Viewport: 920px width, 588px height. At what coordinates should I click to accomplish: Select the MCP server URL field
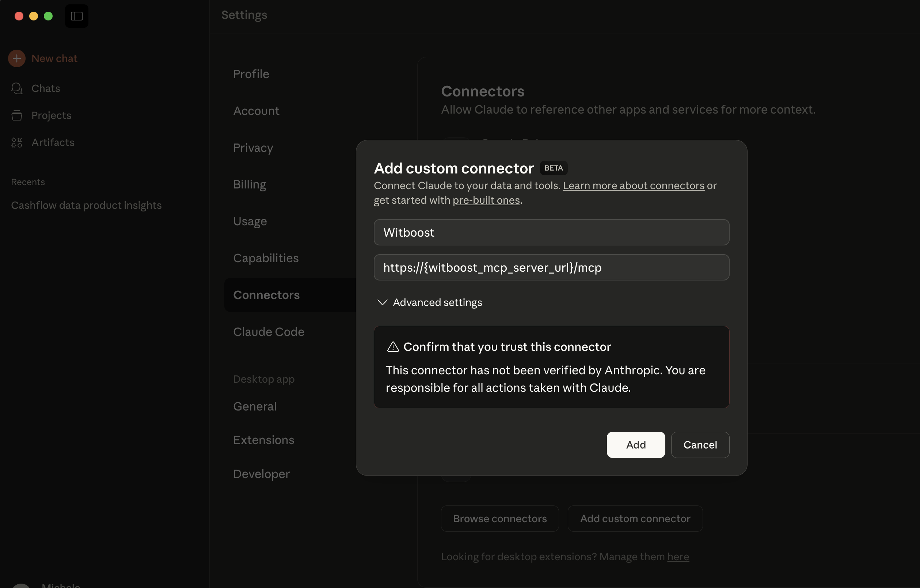551,267
